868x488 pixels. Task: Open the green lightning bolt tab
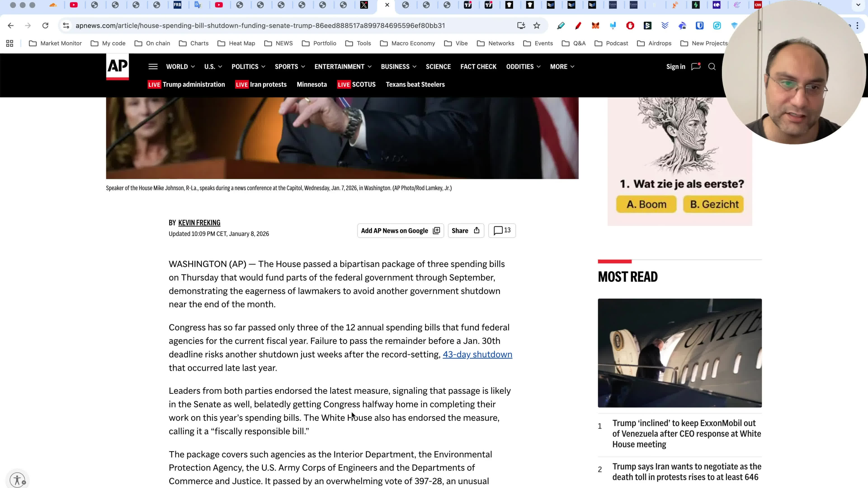click(696, 5)
